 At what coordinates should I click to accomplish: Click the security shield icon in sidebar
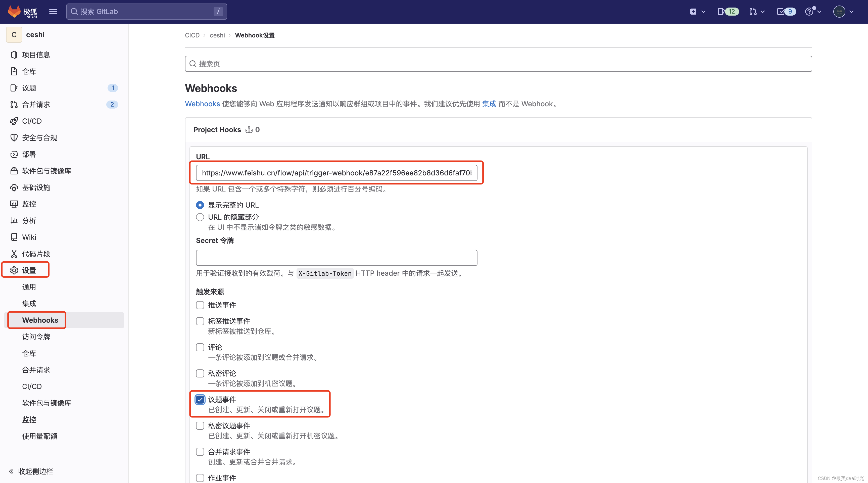click(x=14, y=137)
